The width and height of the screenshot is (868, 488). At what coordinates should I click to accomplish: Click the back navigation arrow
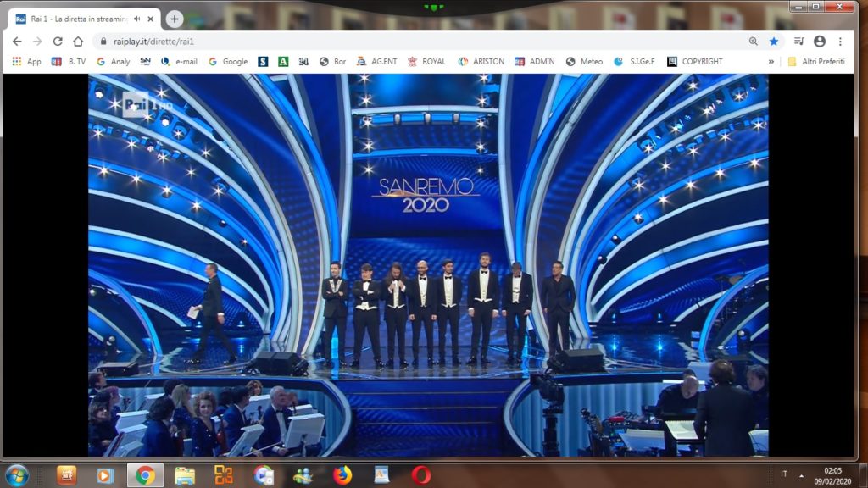coord(17,41)
